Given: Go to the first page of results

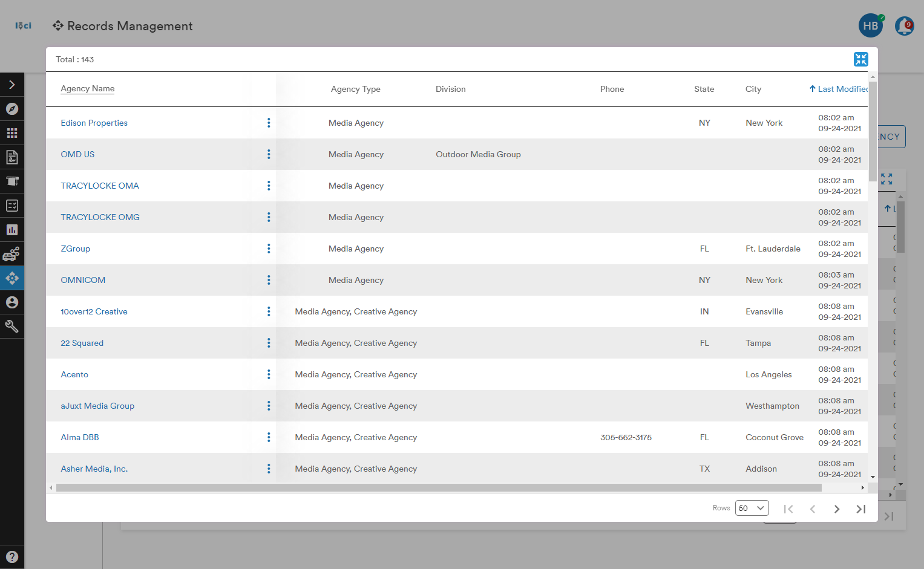Looking at the screenshot, I should coord(788,509).
